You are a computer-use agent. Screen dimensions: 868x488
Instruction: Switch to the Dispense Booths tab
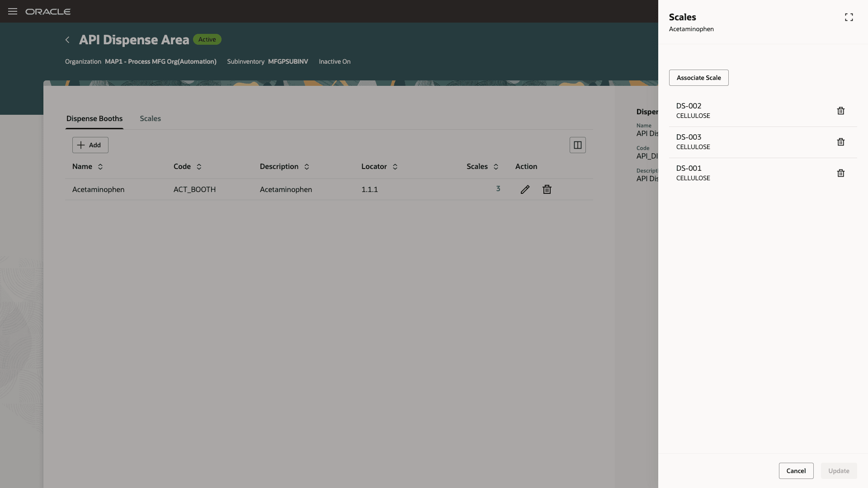coord(94,118)
